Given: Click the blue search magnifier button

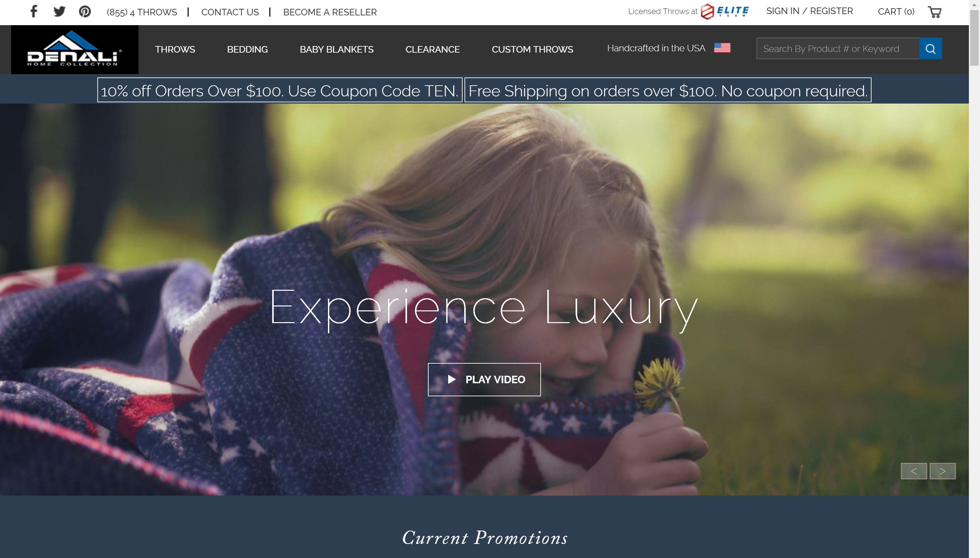Looking at the screenshot, I should coord(930,48).
